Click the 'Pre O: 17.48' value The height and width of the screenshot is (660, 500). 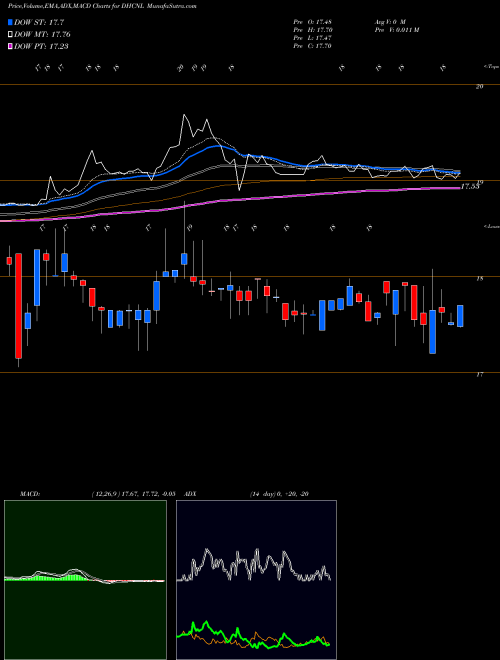313,22
